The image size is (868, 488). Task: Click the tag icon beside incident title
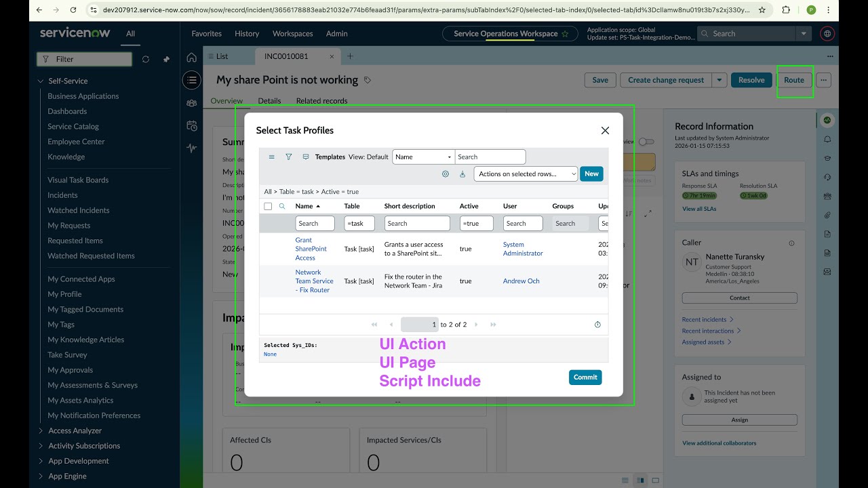point(368,80)
